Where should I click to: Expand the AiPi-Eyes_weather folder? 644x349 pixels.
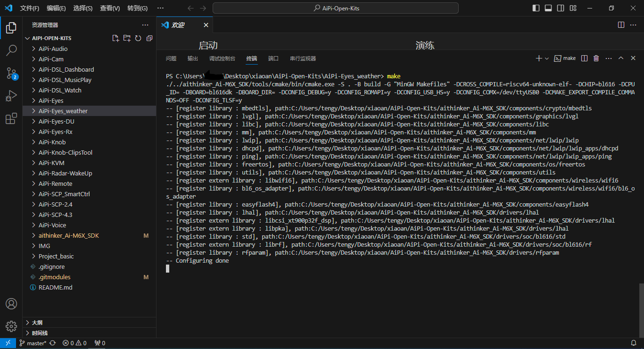(90, 111)
